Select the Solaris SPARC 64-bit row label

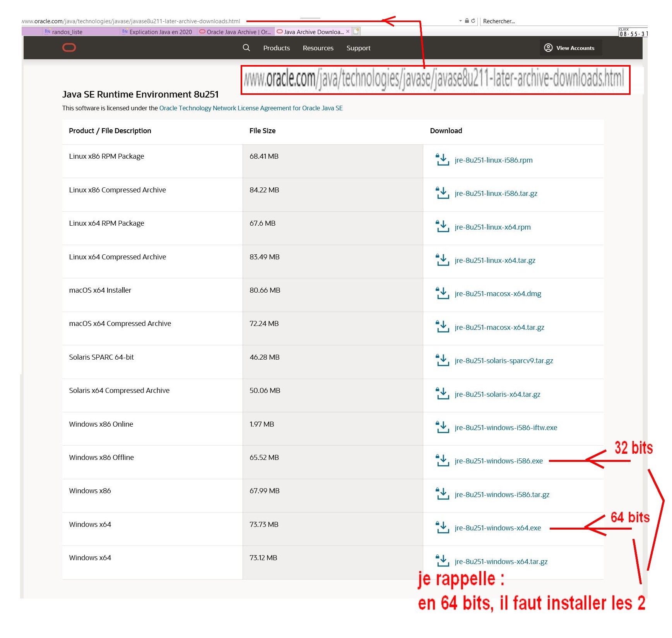101,357
